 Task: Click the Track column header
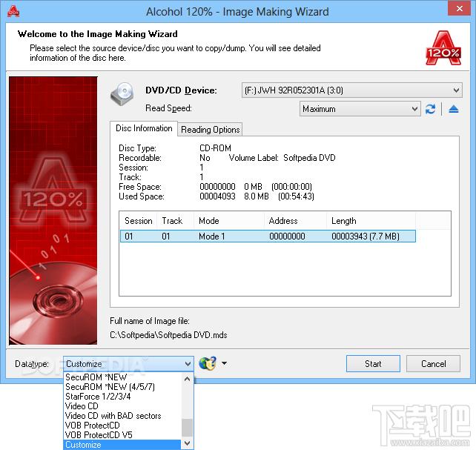point(175,221)
